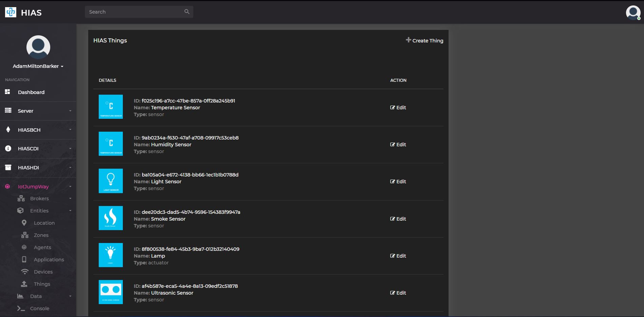Expand the HIASCDI menu arrow
This screenshot has width=644, height=317.
[70, 149]
